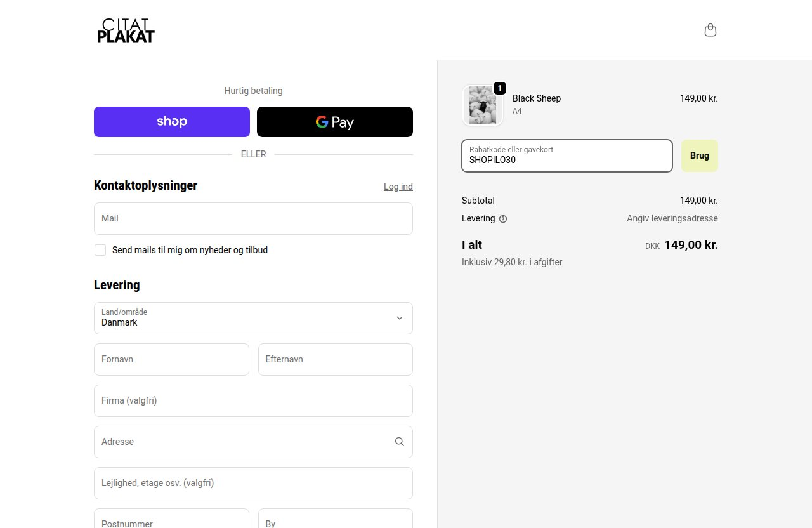Enable news and offers email checkbox
The height and width of the screenshot is (528, 812).
click(100, 250)
